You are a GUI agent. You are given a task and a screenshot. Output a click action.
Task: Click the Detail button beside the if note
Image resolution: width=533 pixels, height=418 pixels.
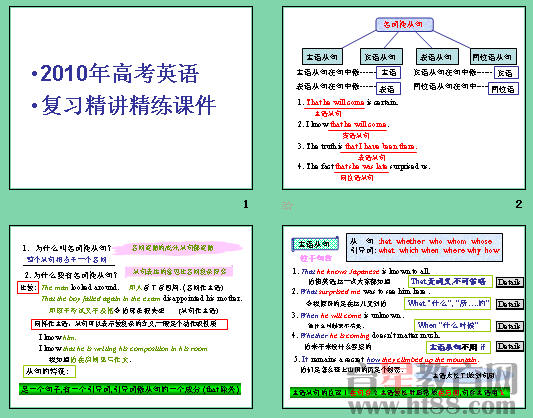[509, 346]
